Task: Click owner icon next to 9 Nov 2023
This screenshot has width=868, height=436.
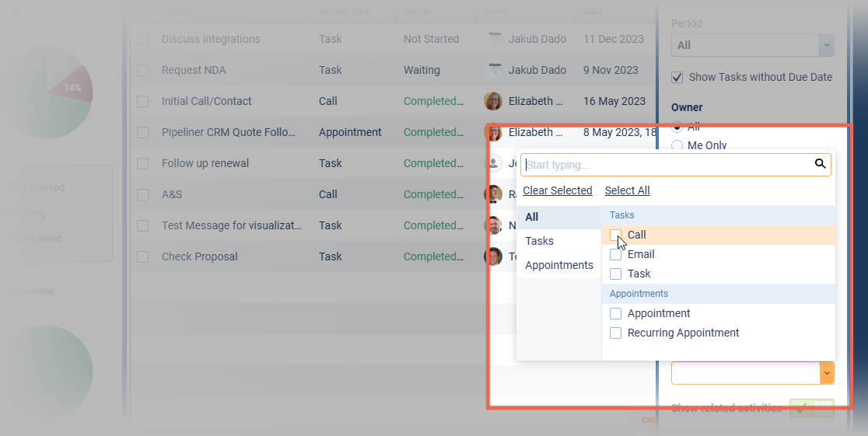Action: pyautogui.click(x=494, y=70)
